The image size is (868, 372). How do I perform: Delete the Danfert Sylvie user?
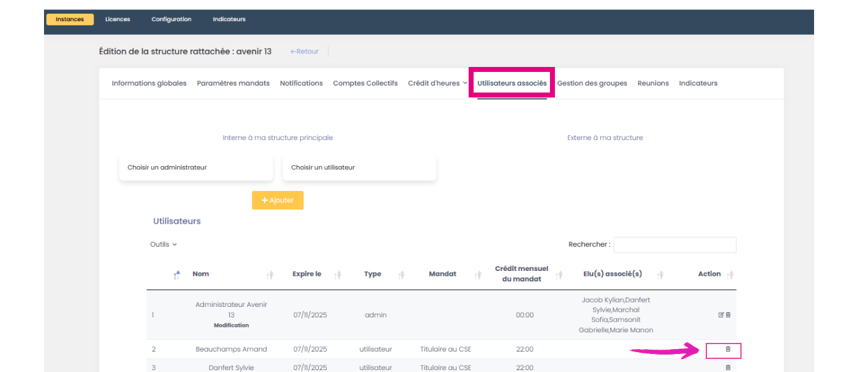728,368
